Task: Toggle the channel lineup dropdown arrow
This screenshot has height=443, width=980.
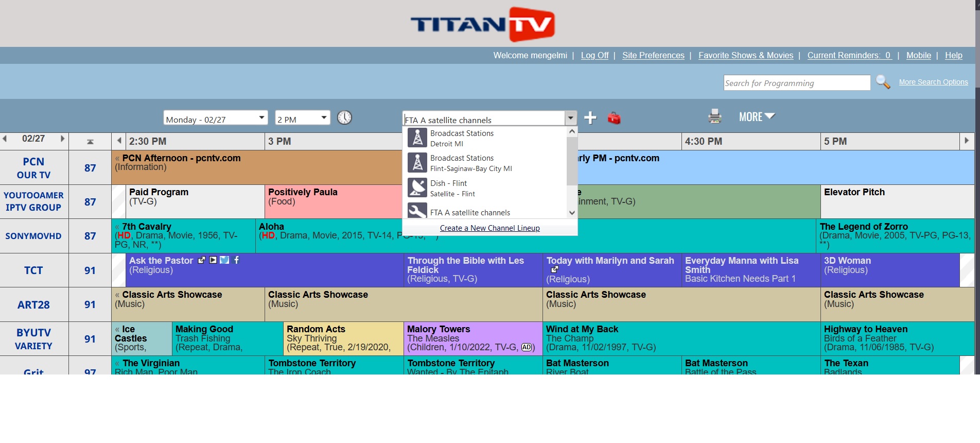Action: tap(570, 118)
